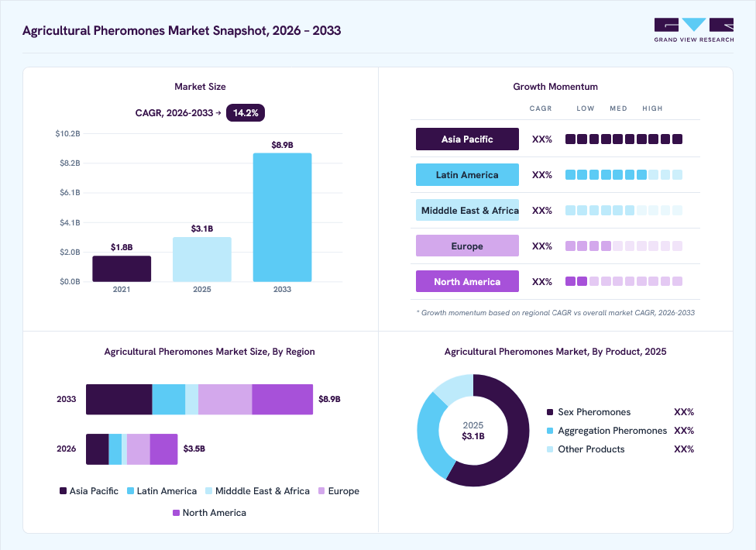756x550 pixels.
Task: Click the Grand View Research logo
Action: (x=694, y=30)
